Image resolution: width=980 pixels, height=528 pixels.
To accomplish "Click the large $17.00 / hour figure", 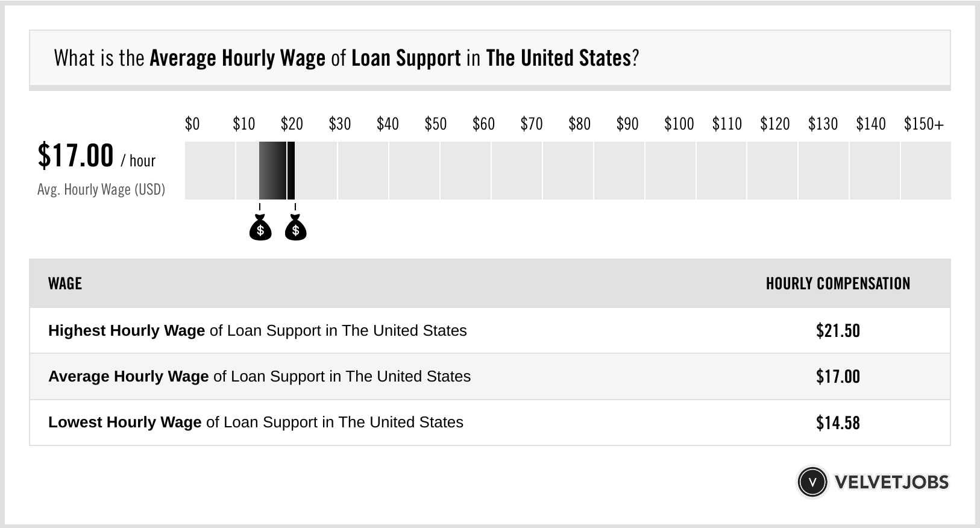I will pyautogui.click(x=96, y=156).
